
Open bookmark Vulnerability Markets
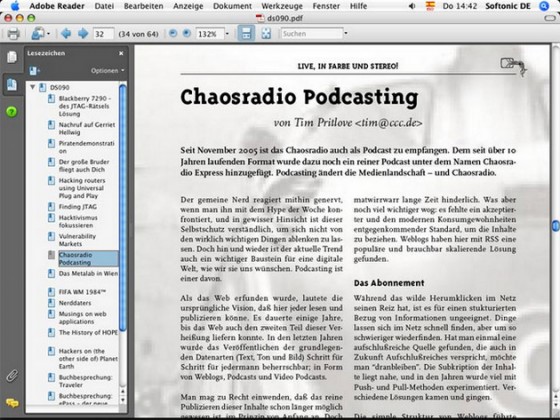77,240
